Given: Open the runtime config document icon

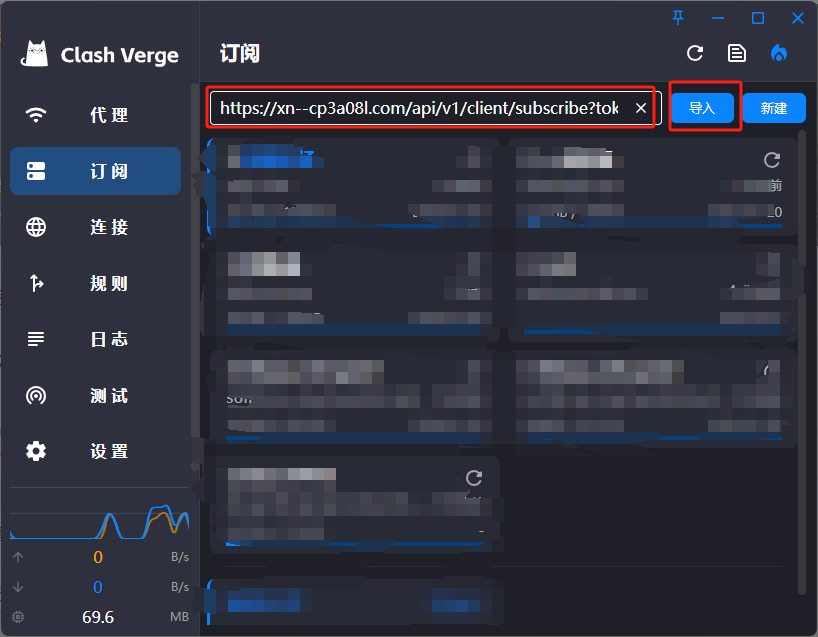Looking at the screenshot, I should tap(737, 53).
